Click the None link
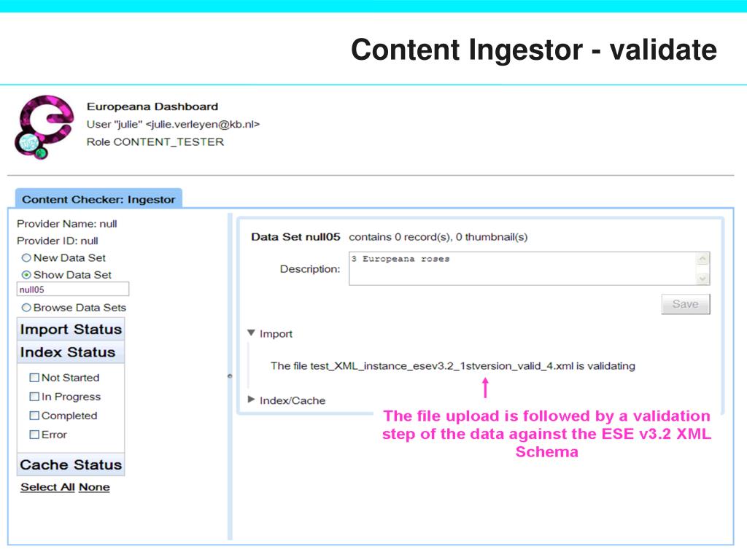This screenshot has height=560, width=747. [x=94, y=487]
